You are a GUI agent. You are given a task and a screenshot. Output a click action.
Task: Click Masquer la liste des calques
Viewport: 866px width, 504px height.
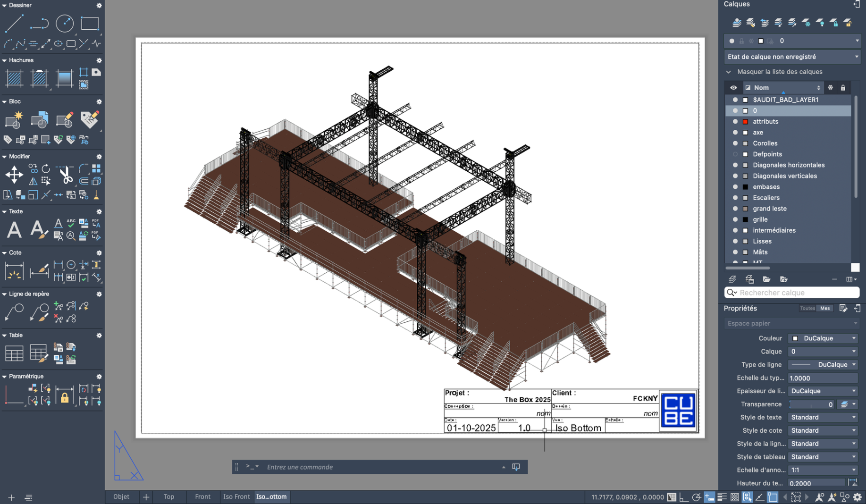(779, 72)
